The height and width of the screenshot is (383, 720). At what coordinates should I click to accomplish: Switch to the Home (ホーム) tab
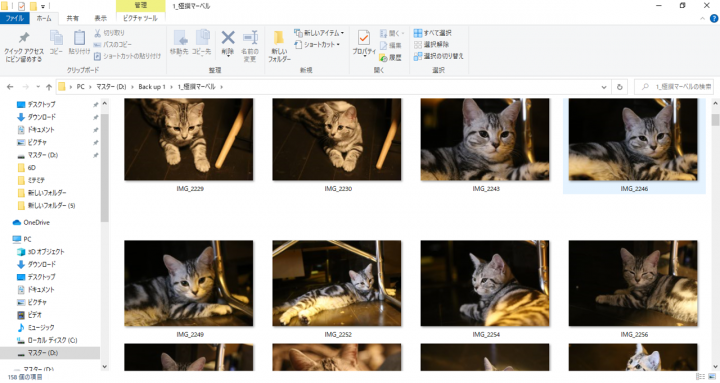coord(44,18)
